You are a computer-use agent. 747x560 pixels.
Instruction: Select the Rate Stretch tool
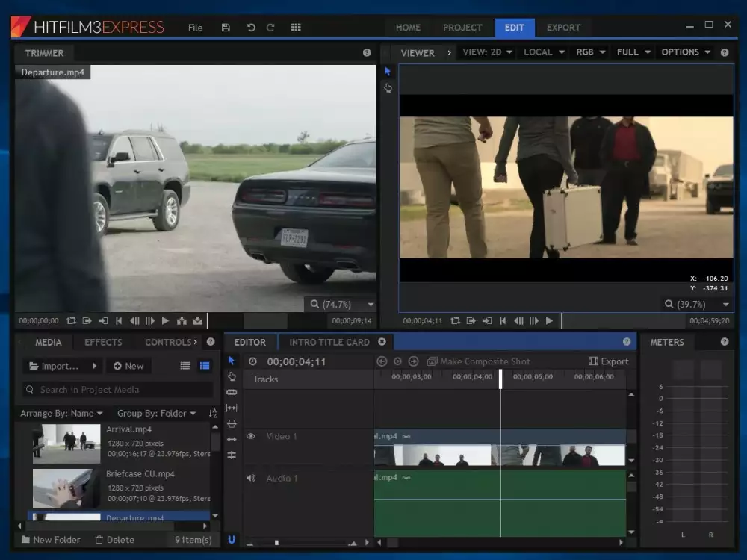coord(232,439)
